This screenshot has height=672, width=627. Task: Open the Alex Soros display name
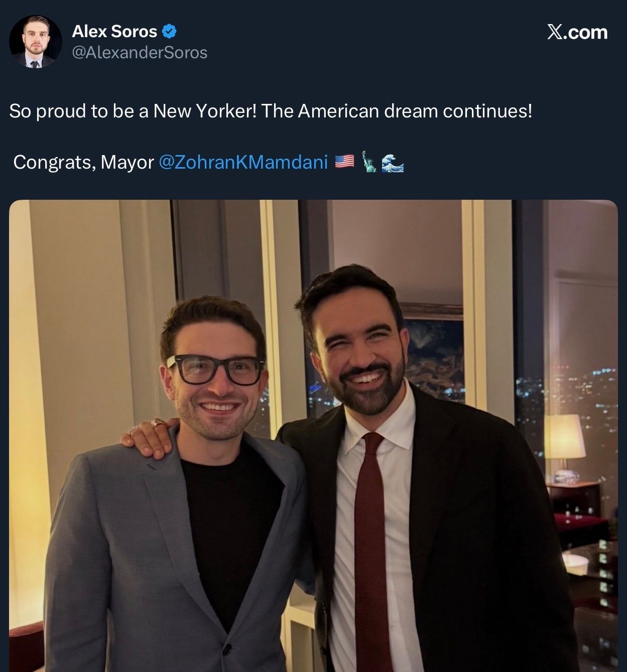pos(114,31)
